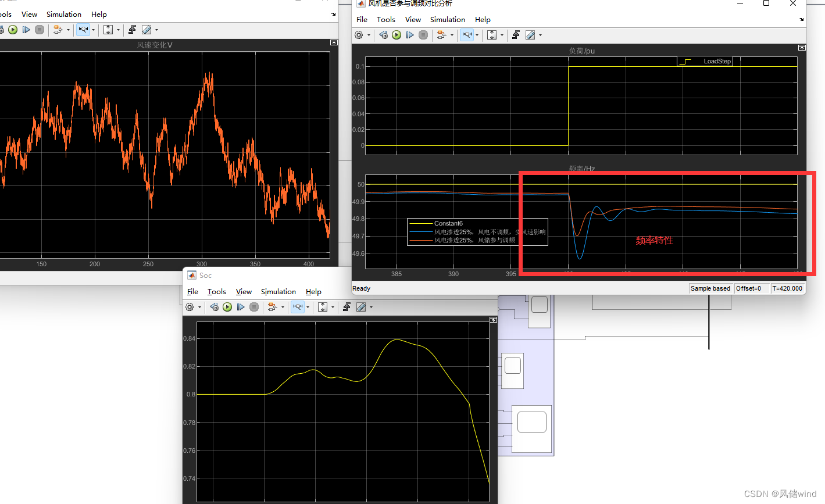Viewport: 825px width, 504px height.
Task: Open configuration properties gear in frequency scope
Action: pos(359,35)
